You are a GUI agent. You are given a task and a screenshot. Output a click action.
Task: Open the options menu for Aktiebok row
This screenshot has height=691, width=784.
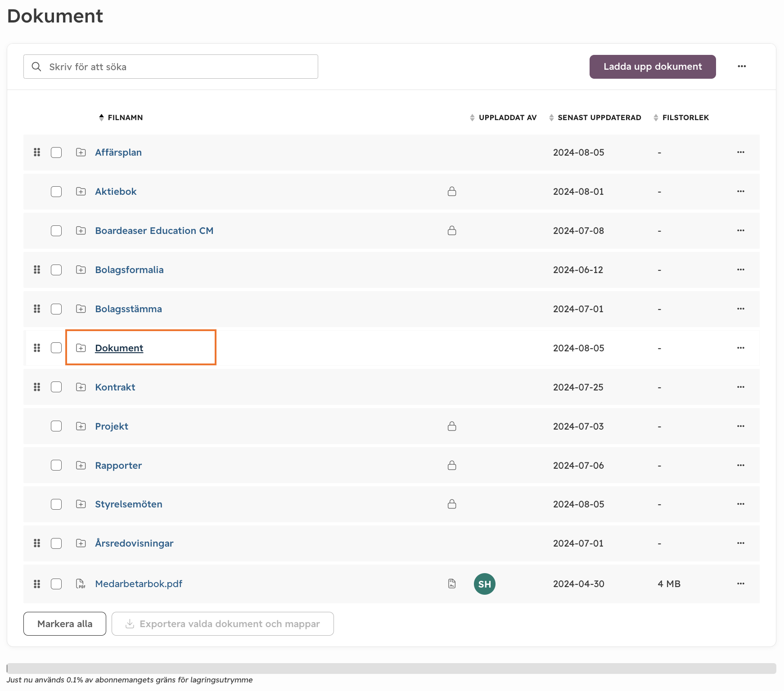click(x=741, y=192)
